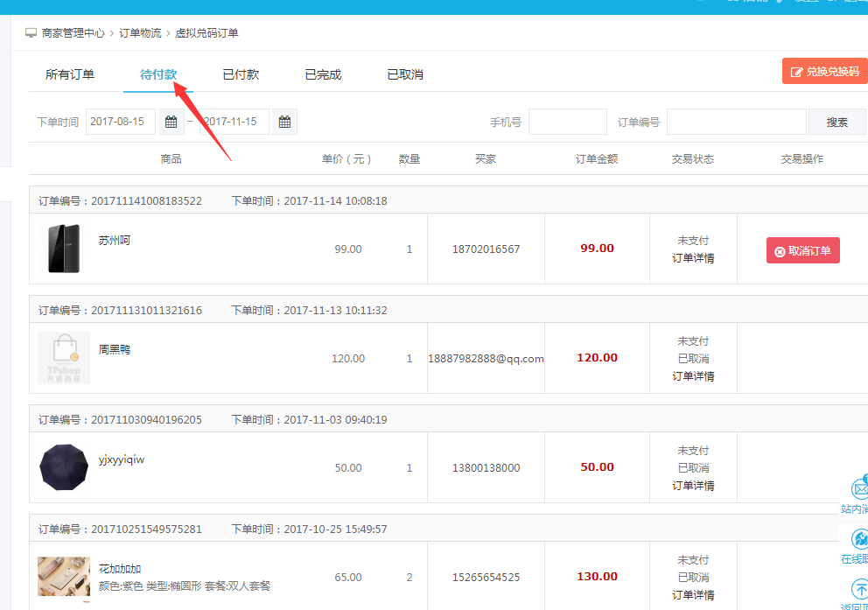Focus the 手机号 input field
This screenshot has height=610, width=868.
pos(567,122)
